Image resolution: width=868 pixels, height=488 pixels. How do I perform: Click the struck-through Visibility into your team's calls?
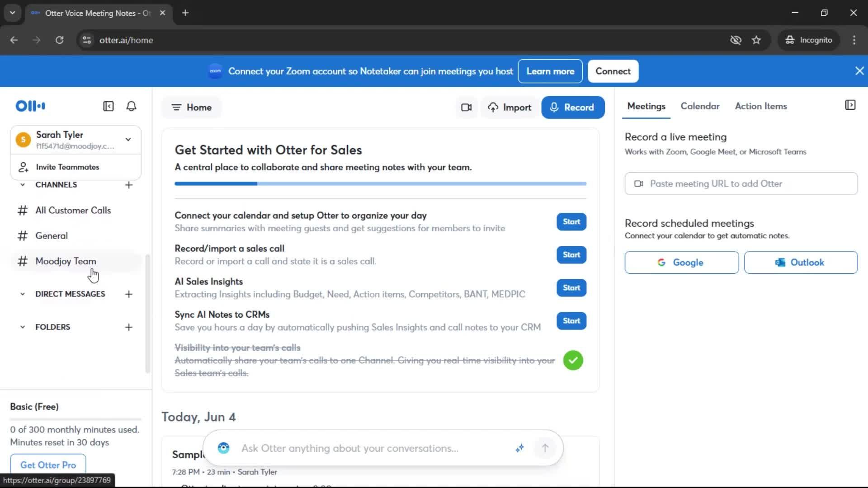pos(237,348)
